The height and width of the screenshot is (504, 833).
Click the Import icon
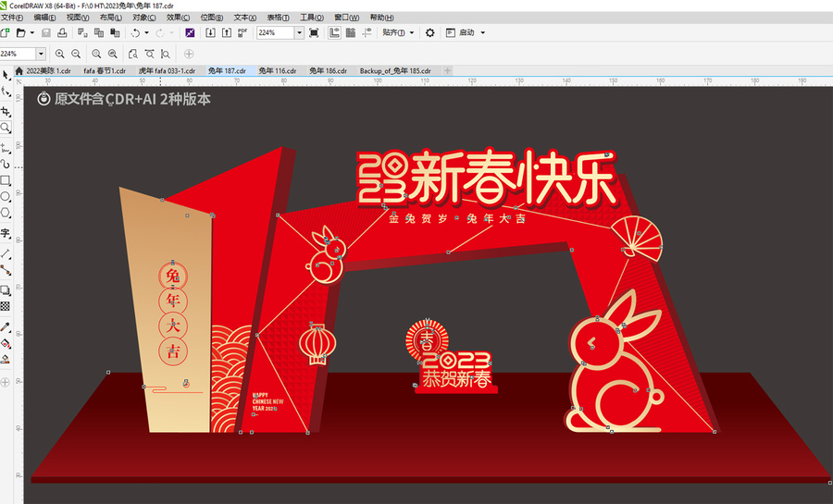pyautogui.click(x=210, y=33)
